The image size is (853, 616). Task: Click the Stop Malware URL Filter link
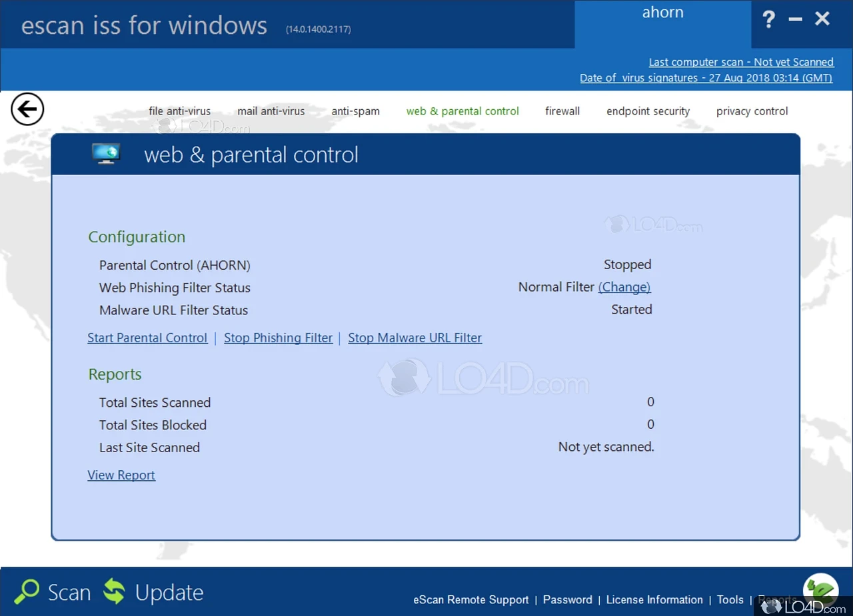pyautogui.click(x=415, y=338)
